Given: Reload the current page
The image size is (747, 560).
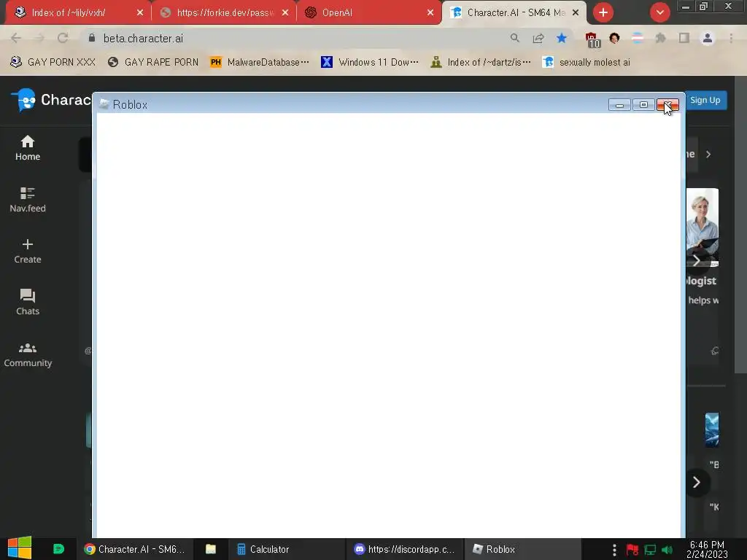Looking at the screenshot, I should pos(63,38).
